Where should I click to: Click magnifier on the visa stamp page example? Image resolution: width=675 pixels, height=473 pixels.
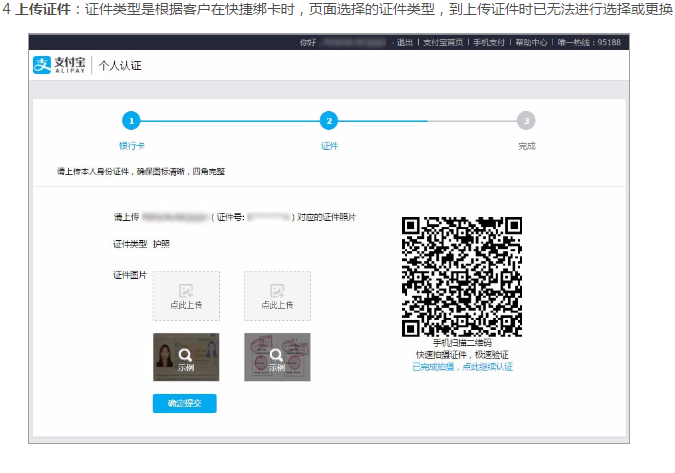(277, 354)
